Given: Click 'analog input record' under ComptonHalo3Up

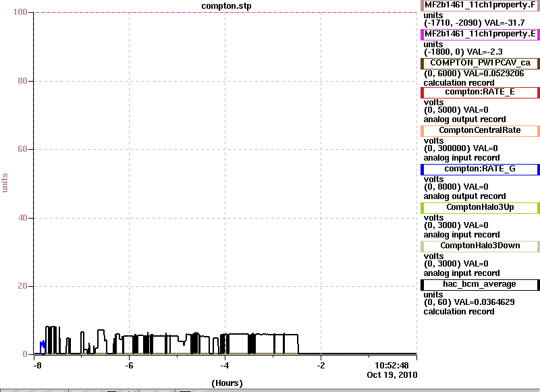Looking at the screenshot, I should [462, 235].
